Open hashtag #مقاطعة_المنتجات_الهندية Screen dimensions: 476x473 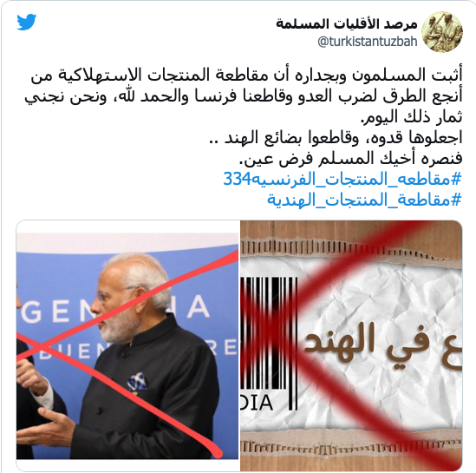point(364,200)
